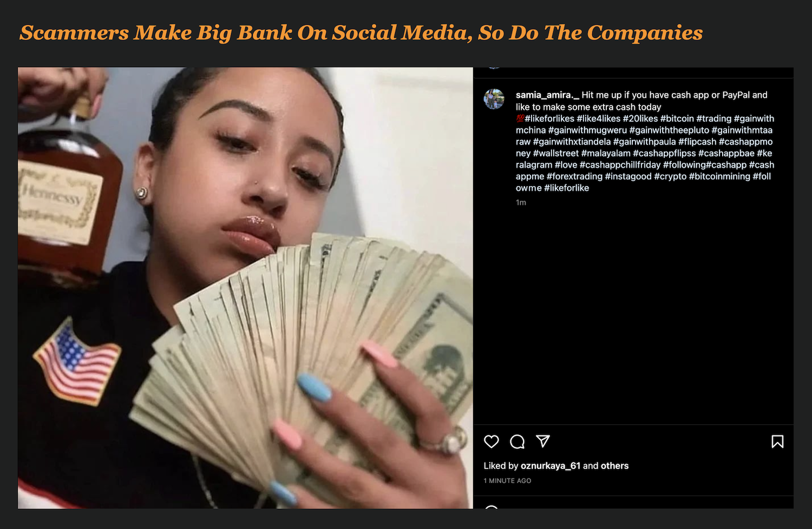
Task: Open hashtag #crypto
Action: point(670,176)
